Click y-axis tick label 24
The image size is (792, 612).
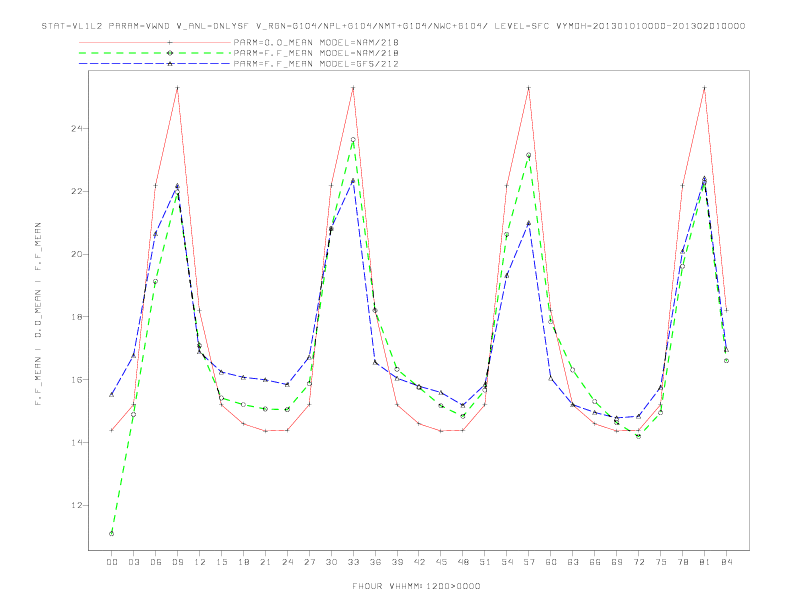76,129
